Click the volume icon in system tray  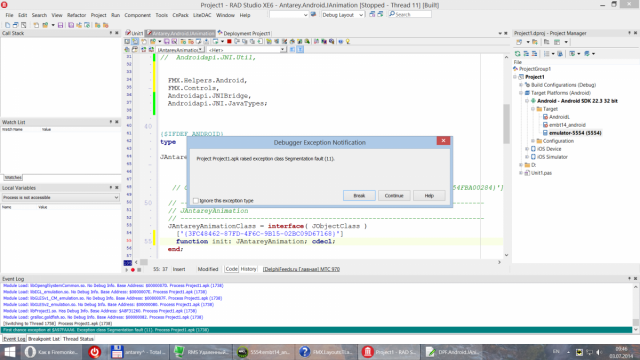pyautogui.click(x=599, y=352)
